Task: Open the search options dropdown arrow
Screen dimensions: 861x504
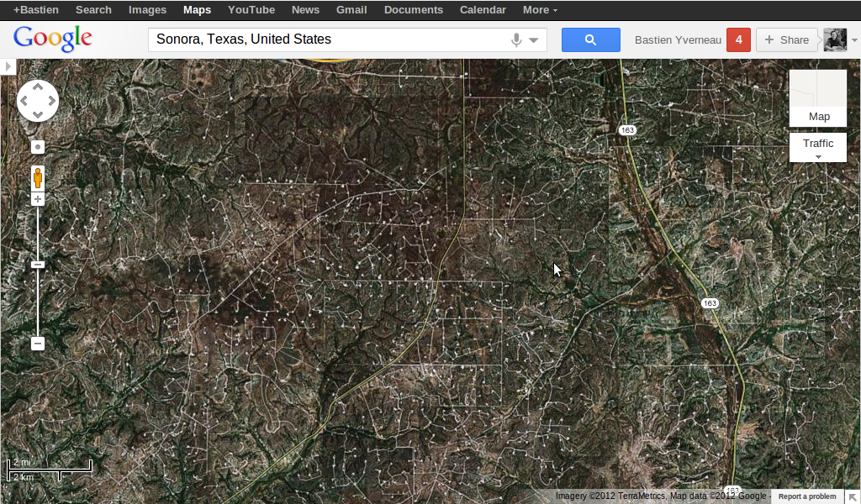Action: [534, 40]
